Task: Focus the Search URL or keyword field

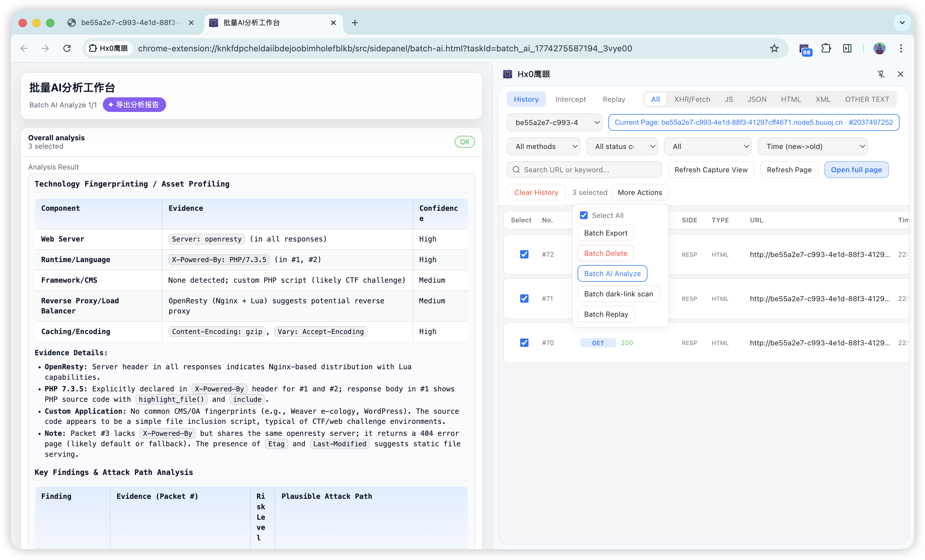Action: click(584, 170)
